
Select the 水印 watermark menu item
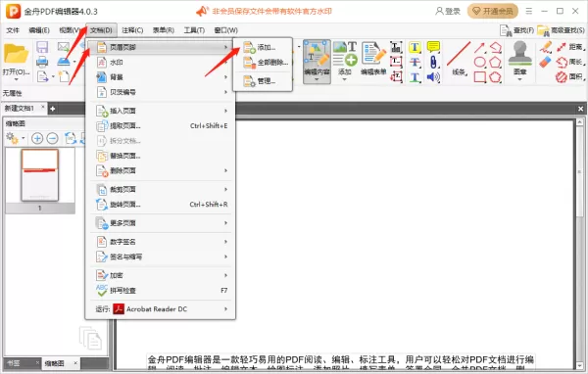click(x=161, y=63)
